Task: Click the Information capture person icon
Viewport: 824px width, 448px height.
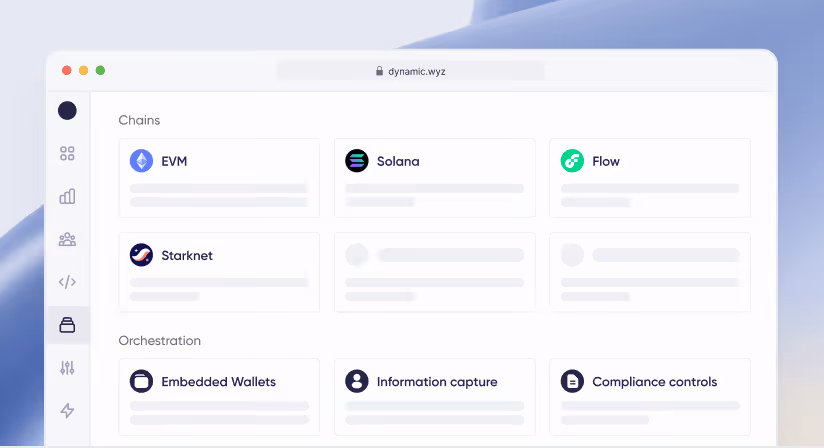Action: 357,381
